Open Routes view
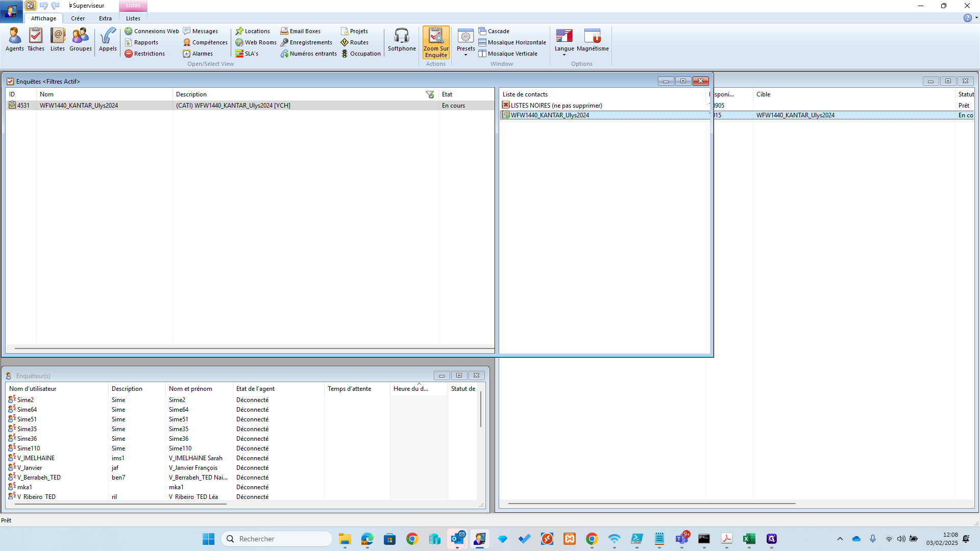This screenshot has height=551, width=980. (354, 42)
